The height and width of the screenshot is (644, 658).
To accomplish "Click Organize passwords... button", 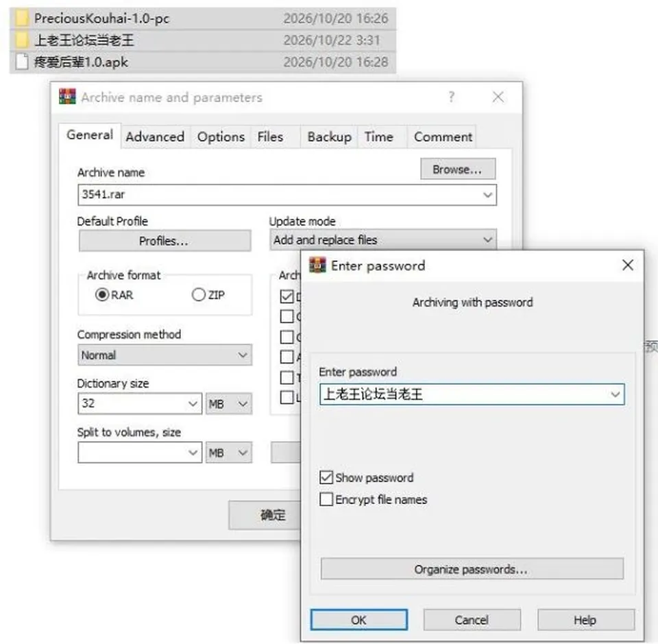I will (472, 569).
